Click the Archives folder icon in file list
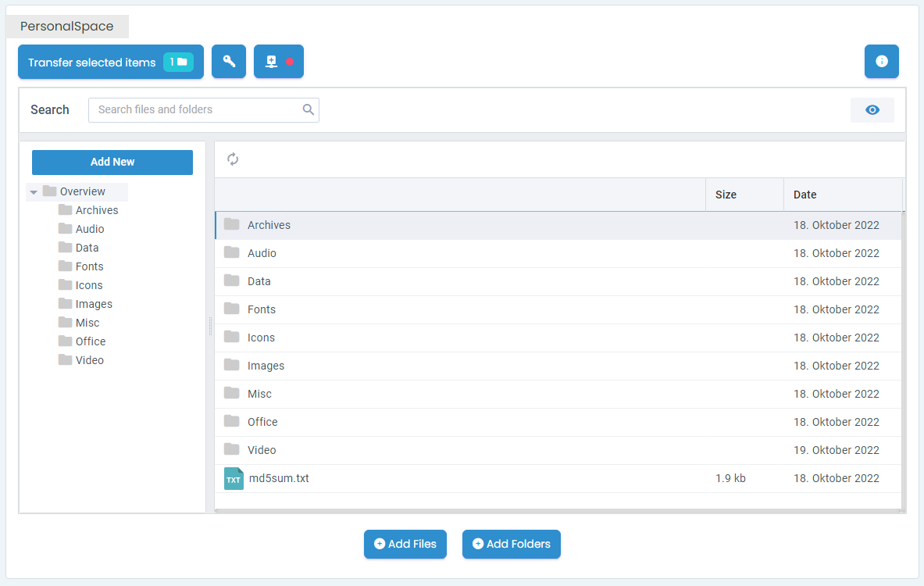The height and width of the screenshot is (586, 924). pos(231,225)
